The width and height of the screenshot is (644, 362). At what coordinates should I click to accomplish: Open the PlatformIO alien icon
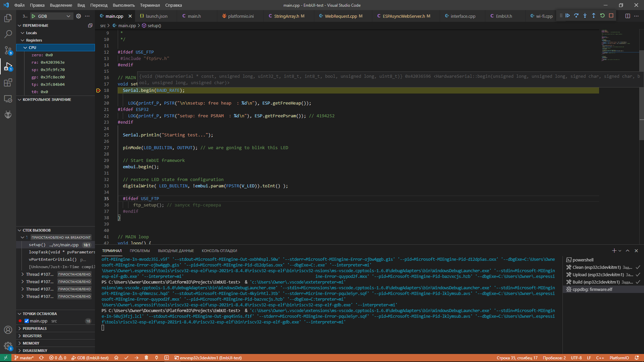click(8, 115)
